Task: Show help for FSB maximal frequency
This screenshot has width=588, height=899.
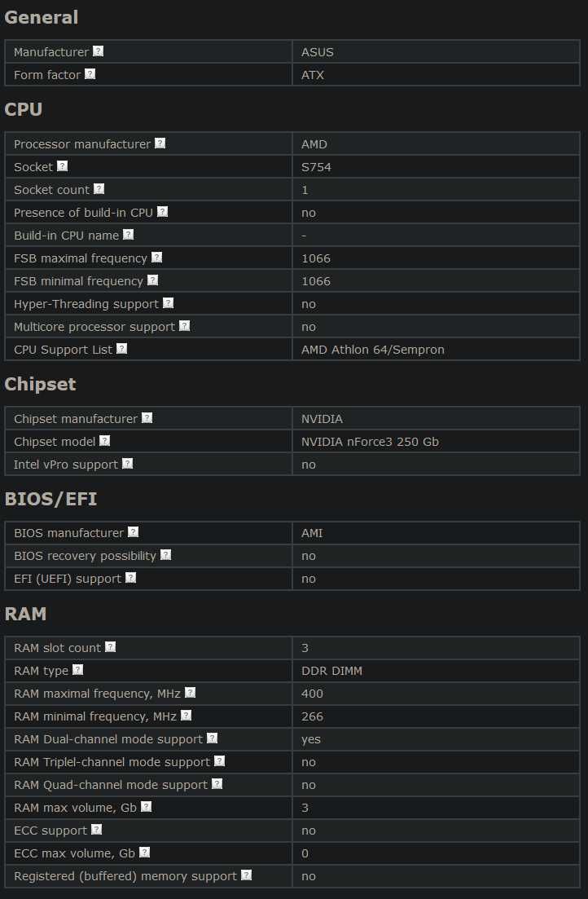Action: [157, 258]
